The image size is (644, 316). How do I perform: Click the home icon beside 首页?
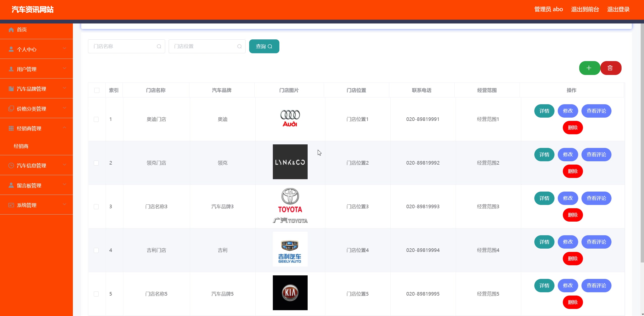point(11,30)
